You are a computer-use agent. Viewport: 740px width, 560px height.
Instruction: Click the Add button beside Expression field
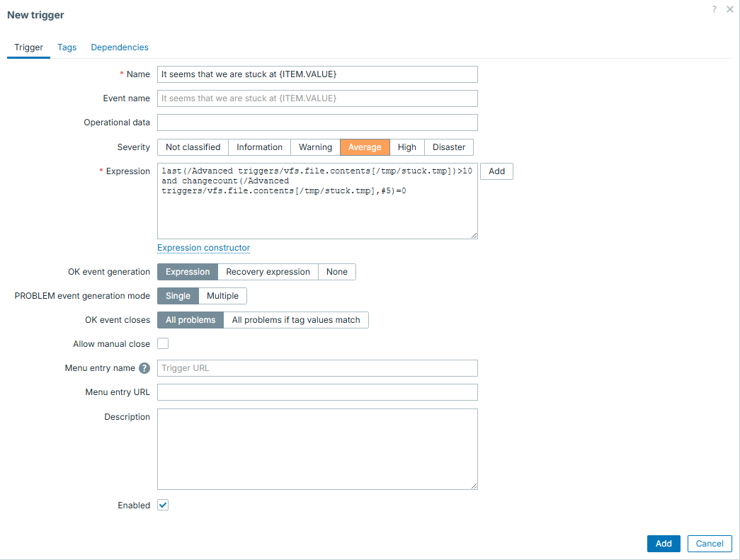click(x=496, y=171)
